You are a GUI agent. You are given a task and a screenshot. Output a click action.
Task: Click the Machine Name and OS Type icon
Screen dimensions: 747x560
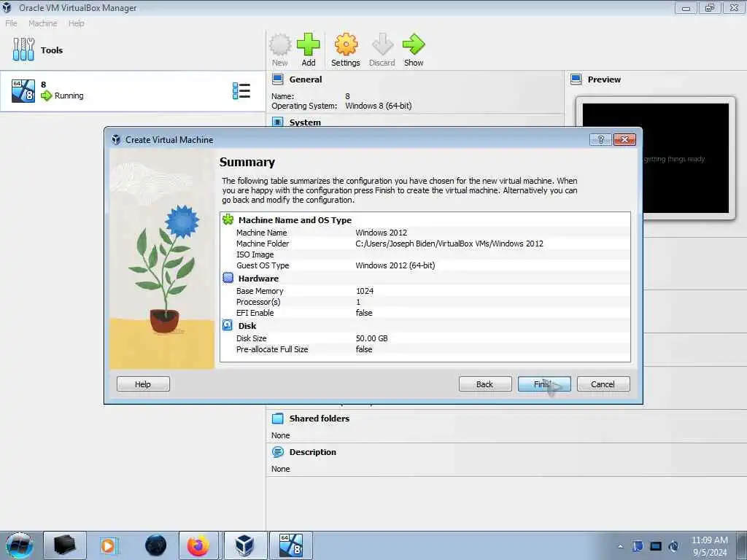pyautogui.click(x=228, y=219)
